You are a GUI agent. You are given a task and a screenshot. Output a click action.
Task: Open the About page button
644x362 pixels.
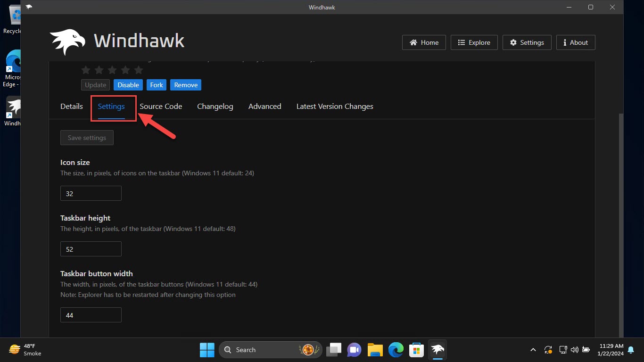coord(576,42)
